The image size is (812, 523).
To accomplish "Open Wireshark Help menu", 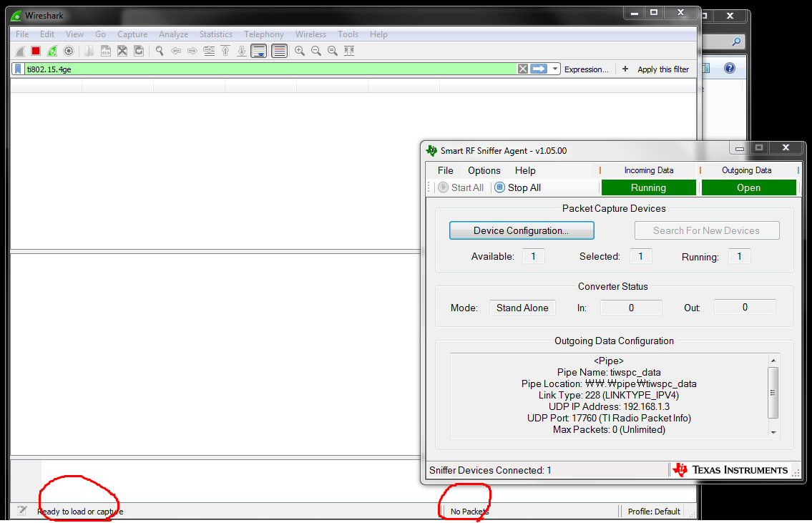I will coord(378,34).
